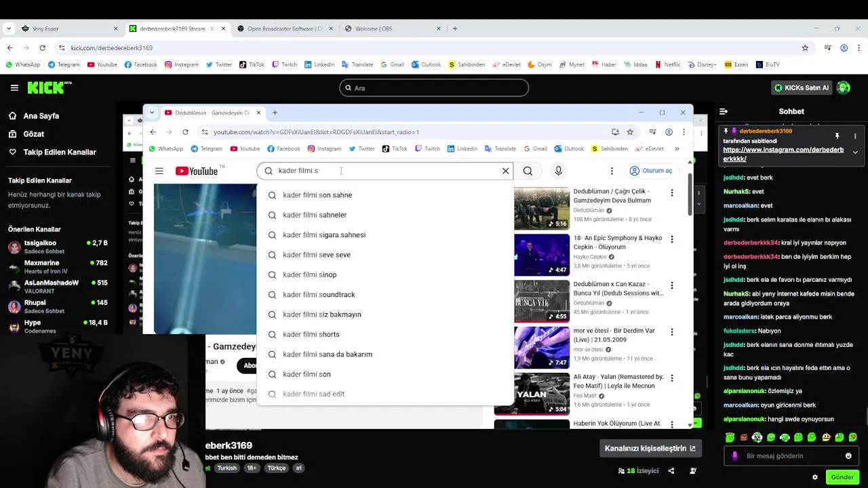
Task: Open Bunca Yıl video thumbnail
Action: tap(541, 301)
